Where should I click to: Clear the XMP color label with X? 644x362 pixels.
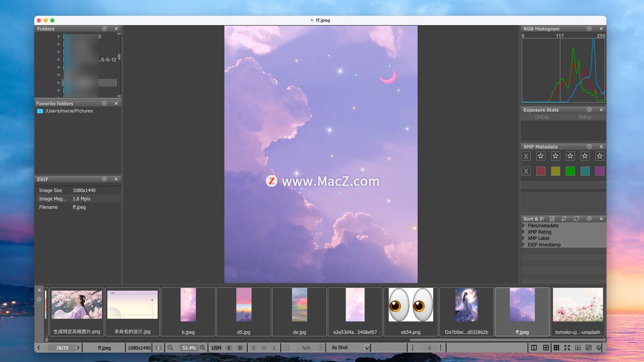pos(526,171)
